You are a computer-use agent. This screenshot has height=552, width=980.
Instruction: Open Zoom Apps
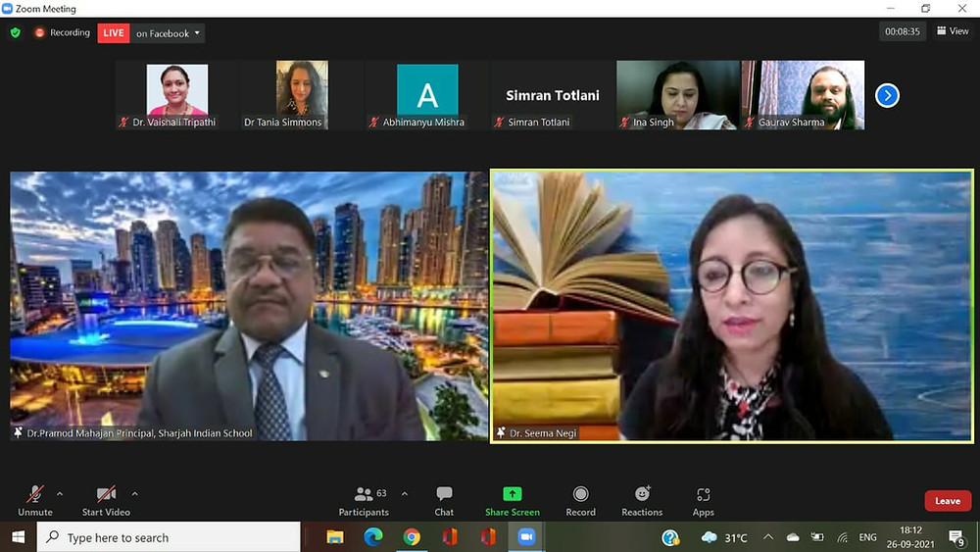703,501
